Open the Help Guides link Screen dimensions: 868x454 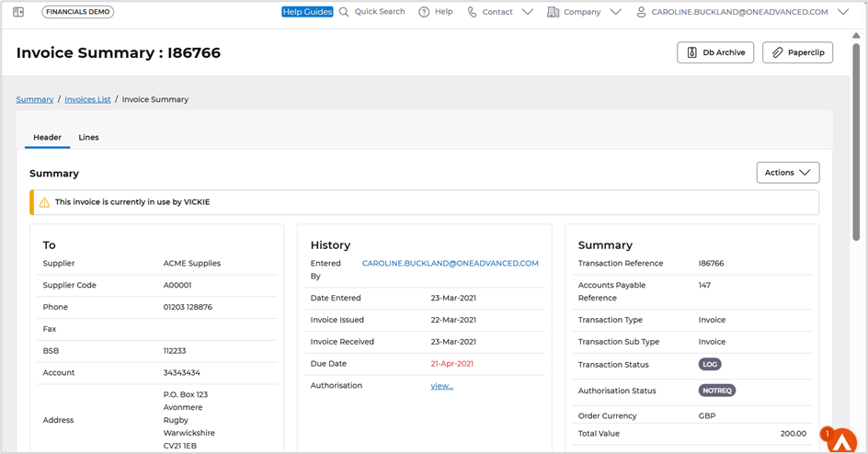307,12
